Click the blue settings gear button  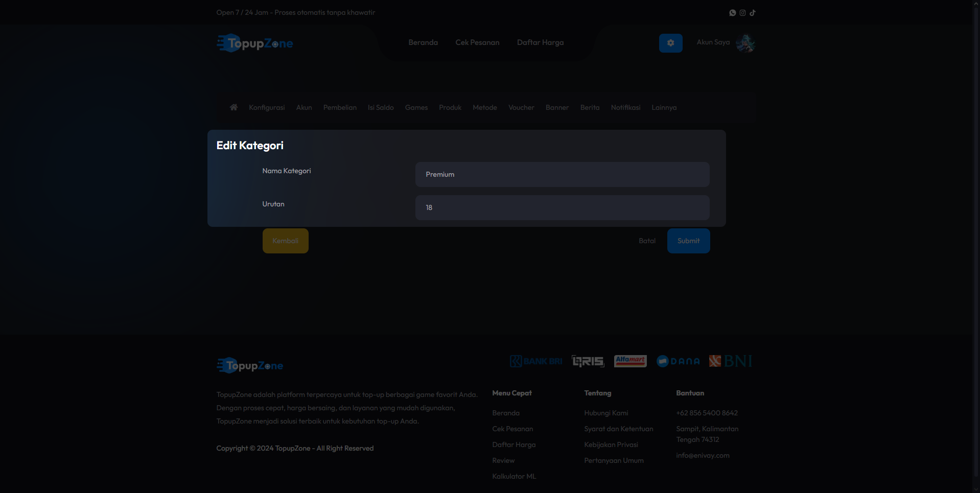coord(670,43)
